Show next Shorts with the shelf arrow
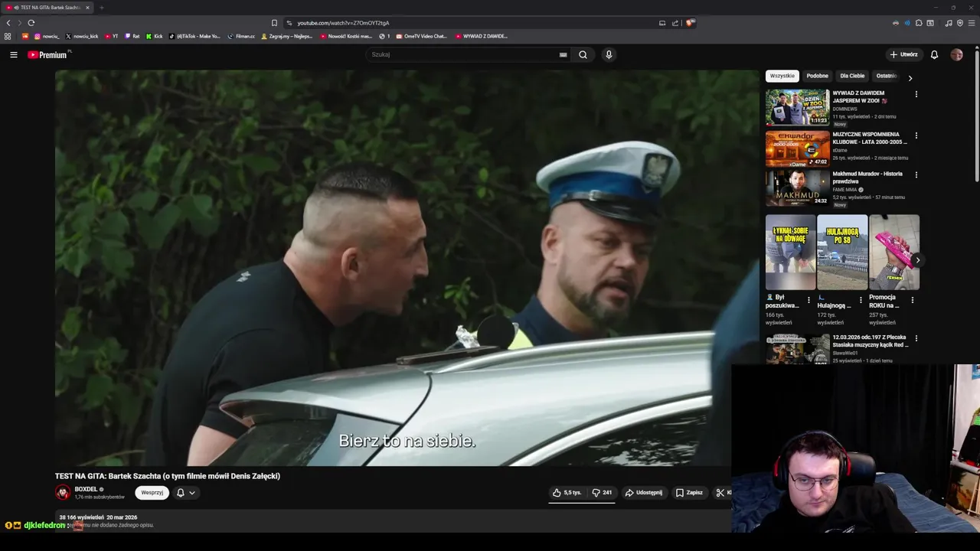The height and width of the screenshot is (551, 980). coord(917,260)
